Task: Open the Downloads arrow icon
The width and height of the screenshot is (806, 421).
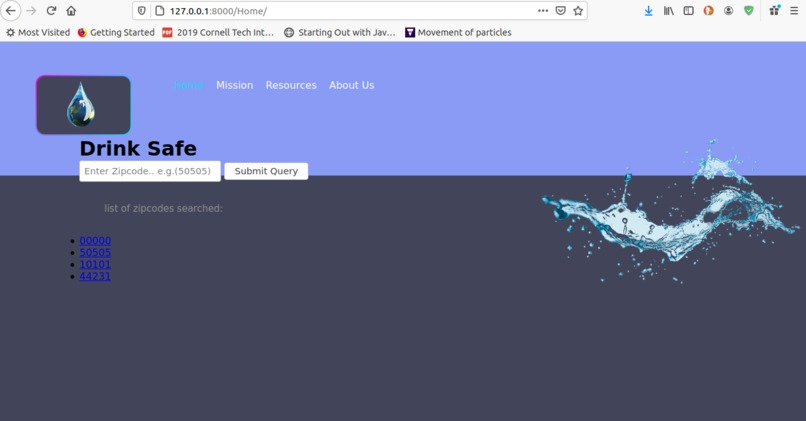Action: click(649, 11)
